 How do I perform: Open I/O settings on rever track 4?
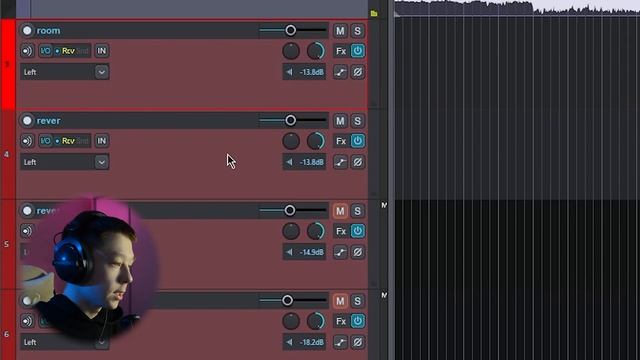(x=45, y=141)
